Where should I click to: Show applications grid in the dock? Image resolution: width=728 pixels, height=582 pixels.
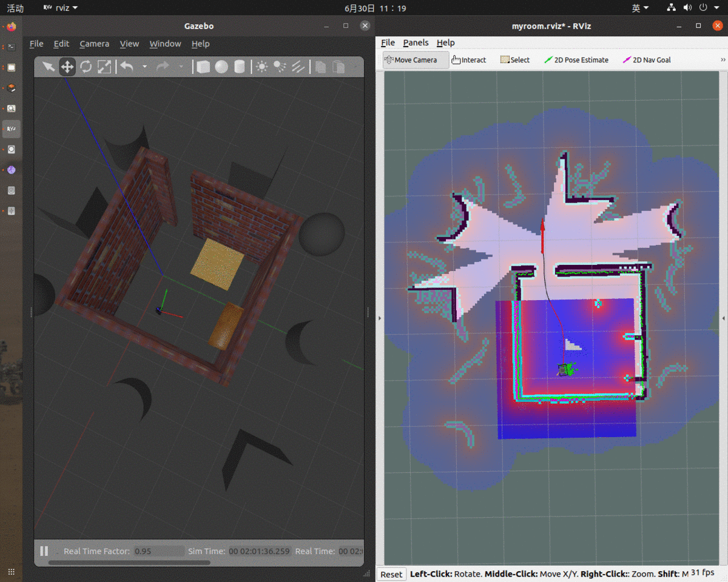click(12, 571)
